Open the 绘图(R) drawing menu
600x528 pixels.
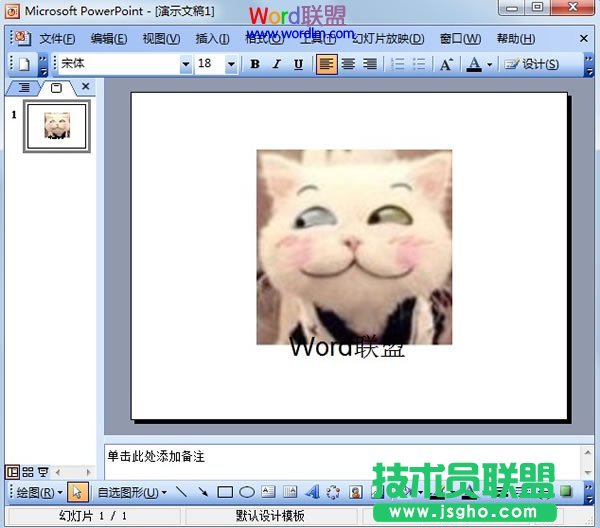(39, 492)
